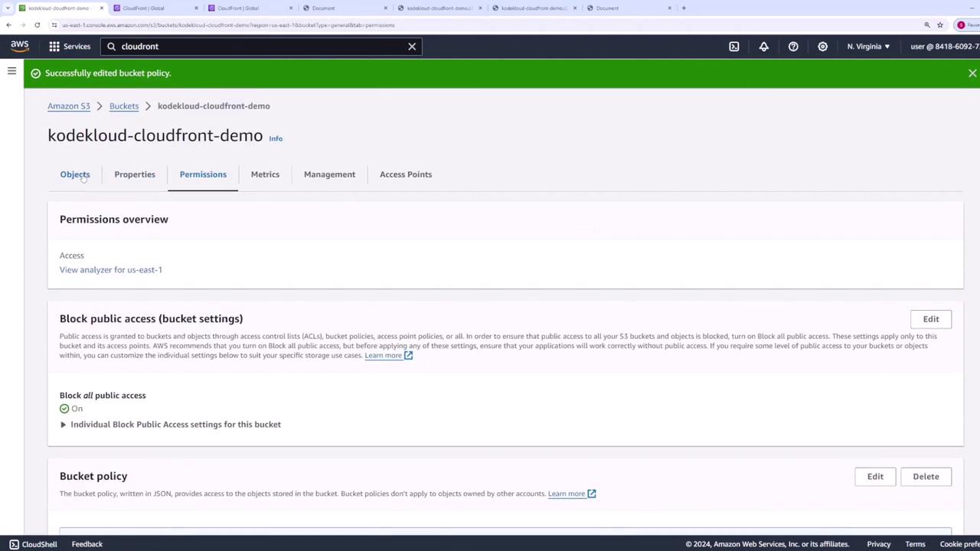
Task: Click the 'Block all public access' label
Action: coord(103,396)
